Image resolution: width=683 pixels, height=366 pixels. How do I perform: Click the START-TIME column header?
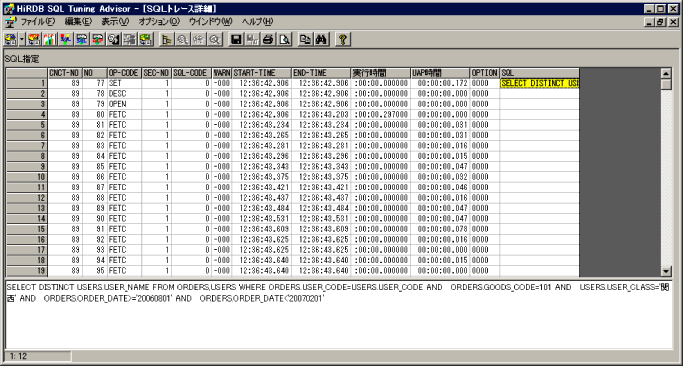coord(261,73)
